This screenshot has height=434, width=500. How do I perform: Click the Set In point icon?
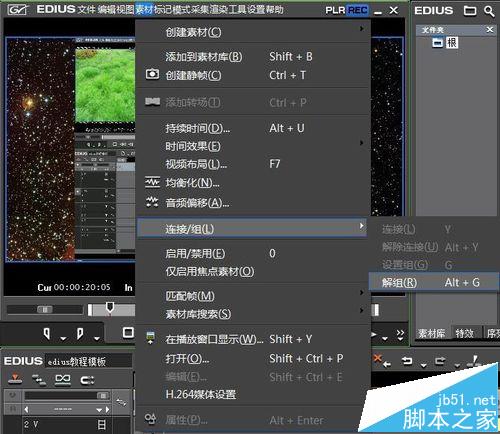(x=47, y=333)
